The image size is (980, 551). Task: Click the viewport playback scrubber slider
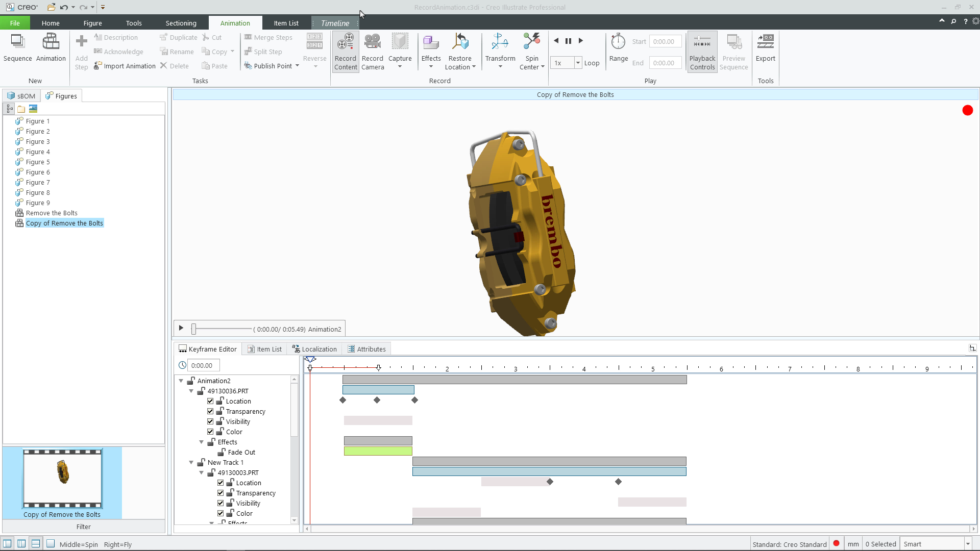click(194, 329)
